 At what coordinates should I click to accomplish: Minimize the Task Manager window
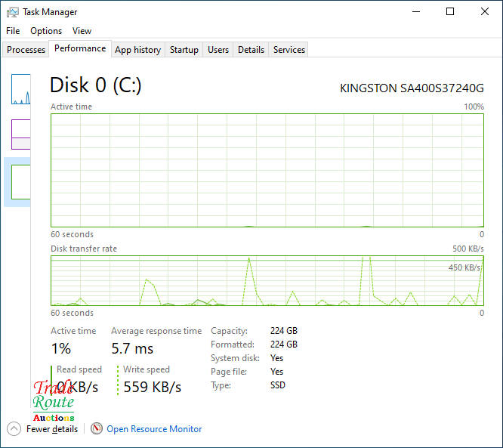click(415, 11)
